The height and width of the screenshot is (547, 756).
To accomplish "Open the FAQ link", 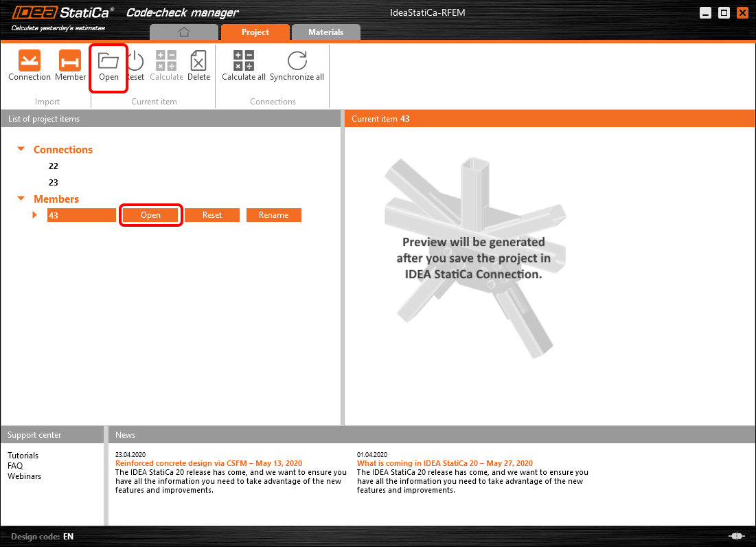I will [x=15, y=465].
